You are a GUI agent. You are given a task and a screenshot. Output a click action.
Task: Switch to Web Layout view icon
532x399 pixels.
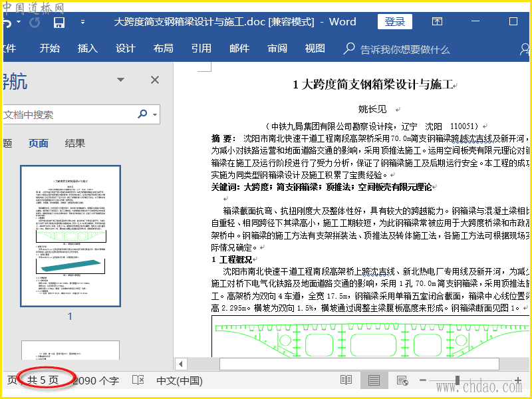(402, 380)
